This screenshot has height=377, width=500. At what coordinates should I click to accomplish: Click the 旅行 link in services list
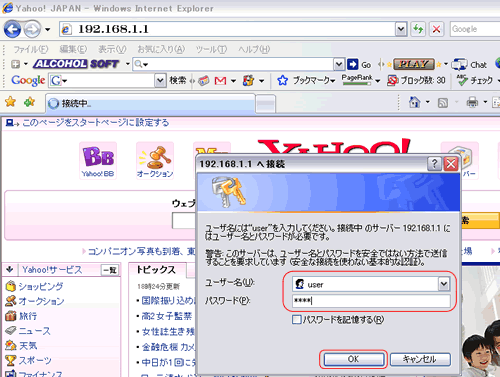point(28,316)
